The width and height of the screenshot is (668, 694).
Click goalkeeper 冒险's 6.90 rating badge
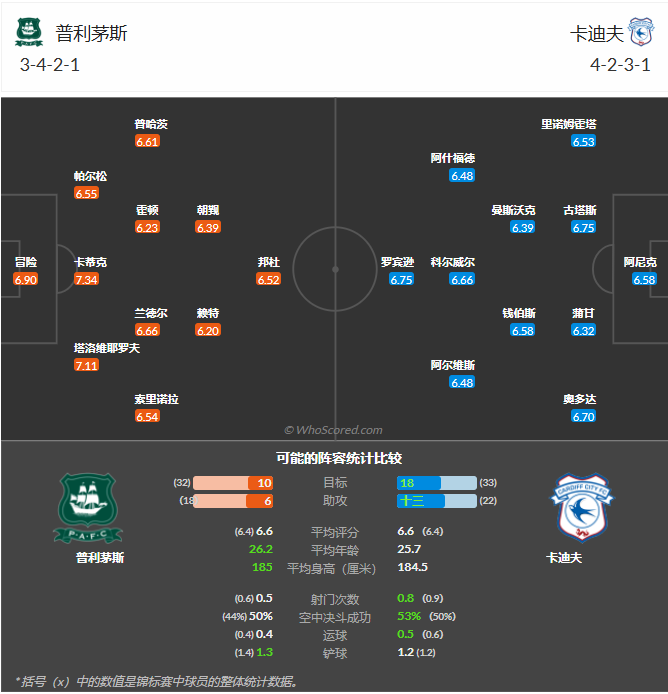[26, 280]
